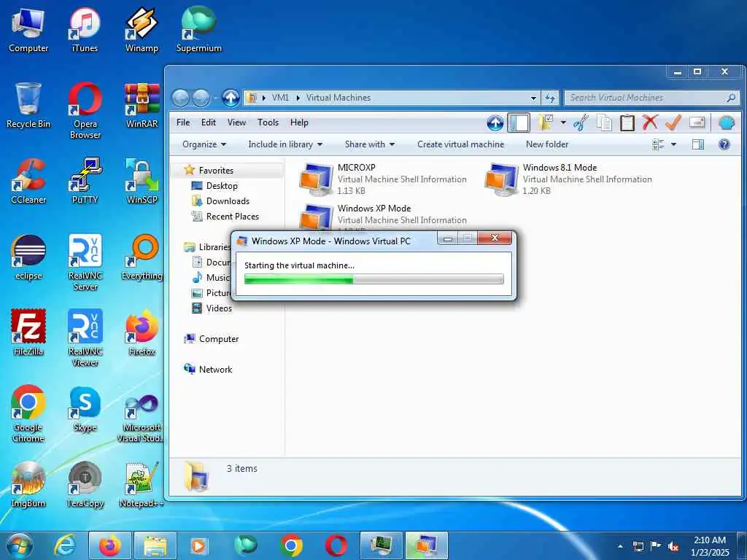Viewport: 747px width, 560px height.
Task: Open the WinRAR desktop shortcut
Action: point(142,105)
